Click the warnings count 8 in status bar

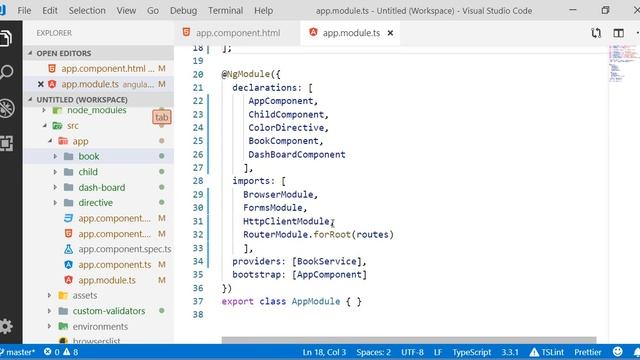coord(71,352)
